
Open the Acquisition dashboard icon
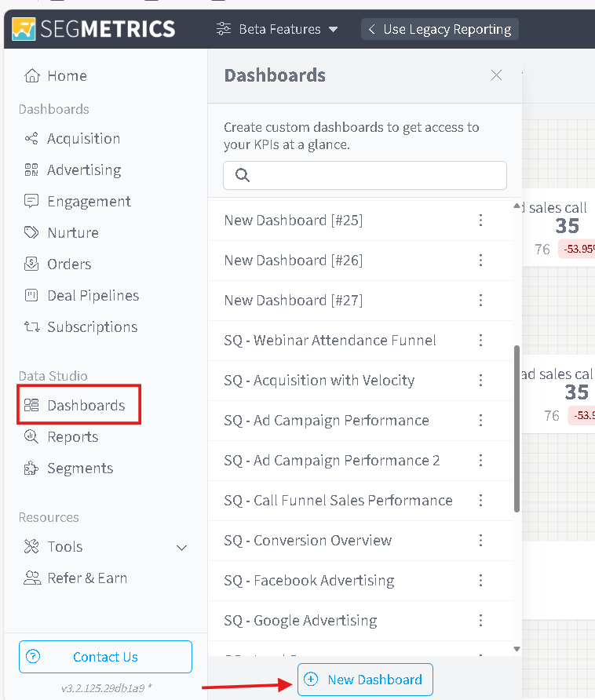31,139
